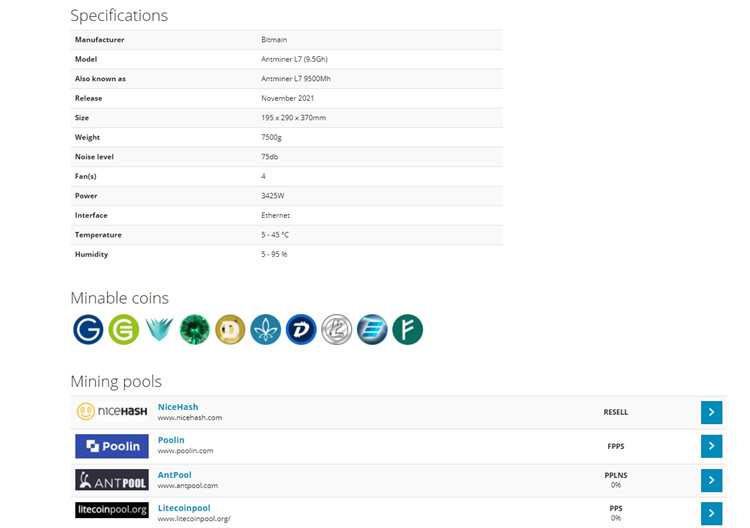The height and width of the screenshot is (528, 750).
Task: Click the Manufacturer row label
Action: [x=99, y=40]
